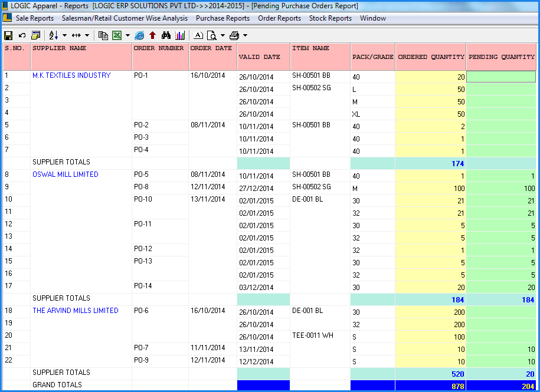
Task: Click the column width arrows icon
Action: click(x=76, y=35)
